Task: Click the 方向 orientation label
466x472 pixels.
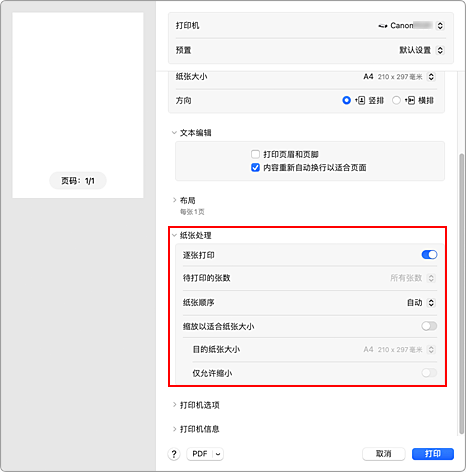Action: coord(184,100)
